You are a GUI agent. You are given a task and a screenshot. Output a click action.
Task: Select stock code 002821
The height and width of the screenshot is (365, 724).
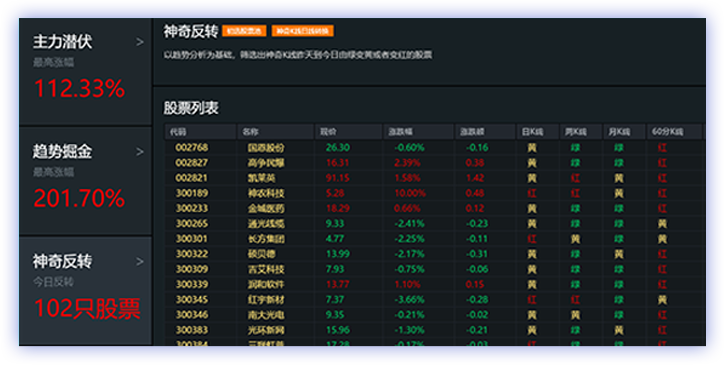[192, 178]
